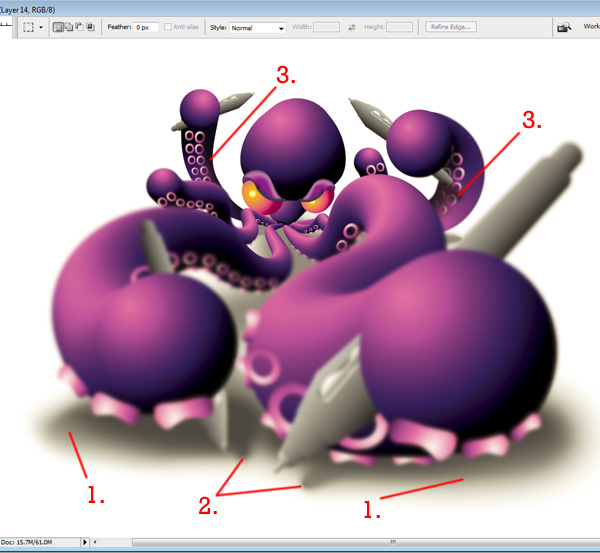Image resolution: width=600 pixels, height=553 pixels.
Task: Click the Width input field
Action: click(326, 27)
